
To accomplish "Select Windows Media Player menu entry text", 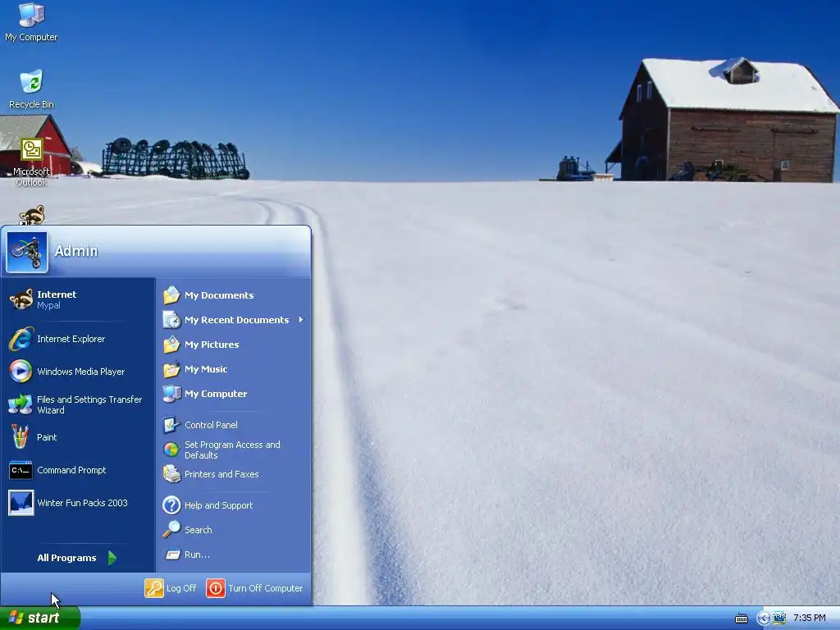I will (x=81, y=372).
